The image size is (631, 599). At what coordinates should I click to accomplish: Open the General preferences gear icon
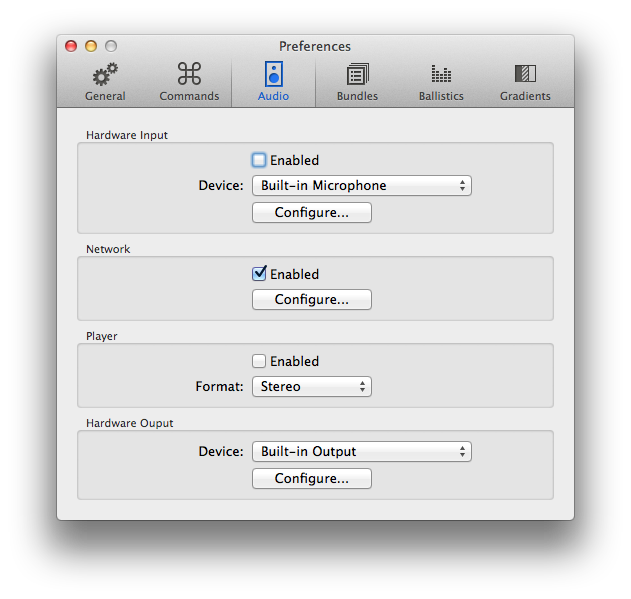[x=105, y=75]
